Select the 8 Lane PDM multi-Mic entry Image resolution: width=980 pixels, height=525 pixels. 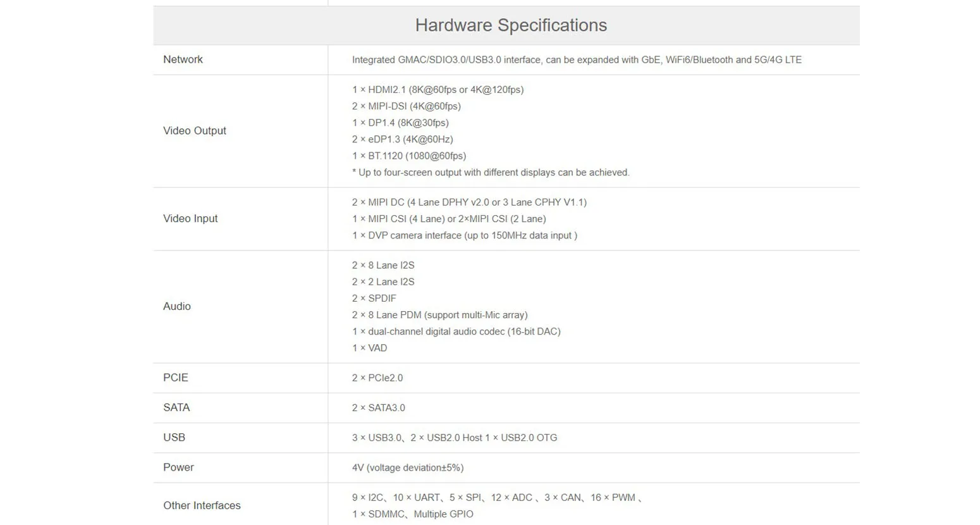tap(439, 315)
